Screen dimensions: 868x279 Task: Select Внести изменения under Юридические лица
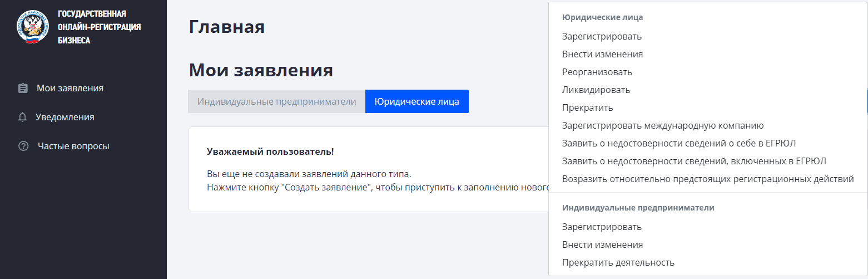(602, 54)
